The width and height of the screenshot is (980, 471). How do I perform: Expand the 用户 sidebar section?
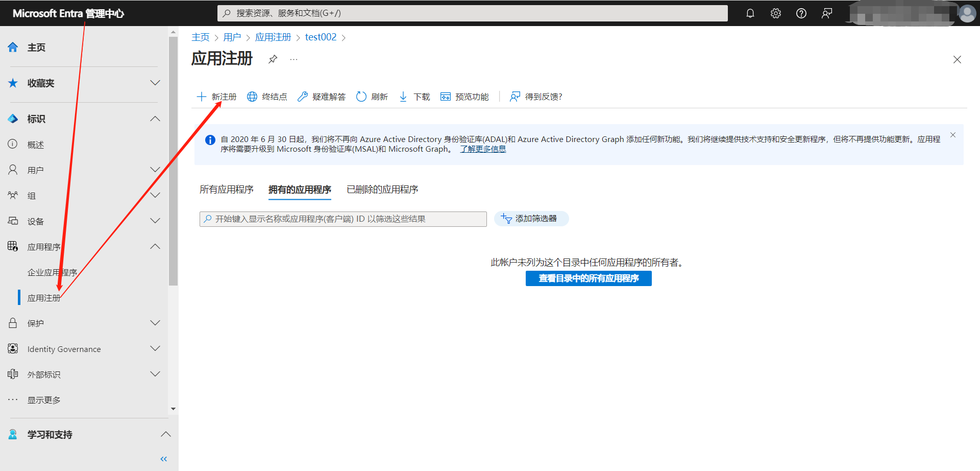(x=155, y=170)
